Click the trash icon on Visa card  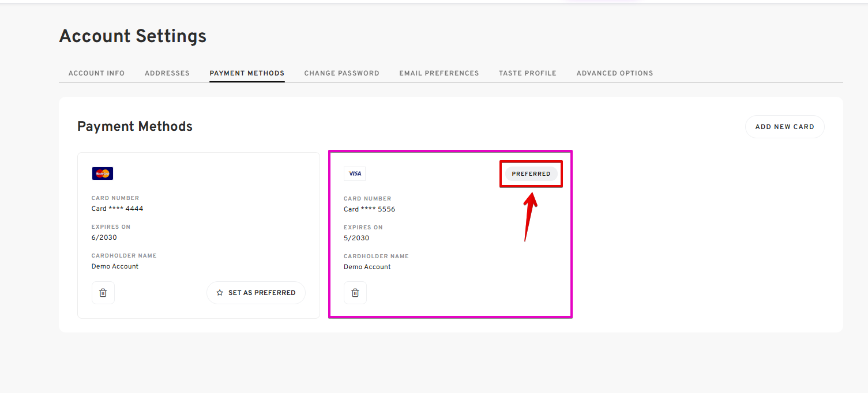click(x=355, y=293)
